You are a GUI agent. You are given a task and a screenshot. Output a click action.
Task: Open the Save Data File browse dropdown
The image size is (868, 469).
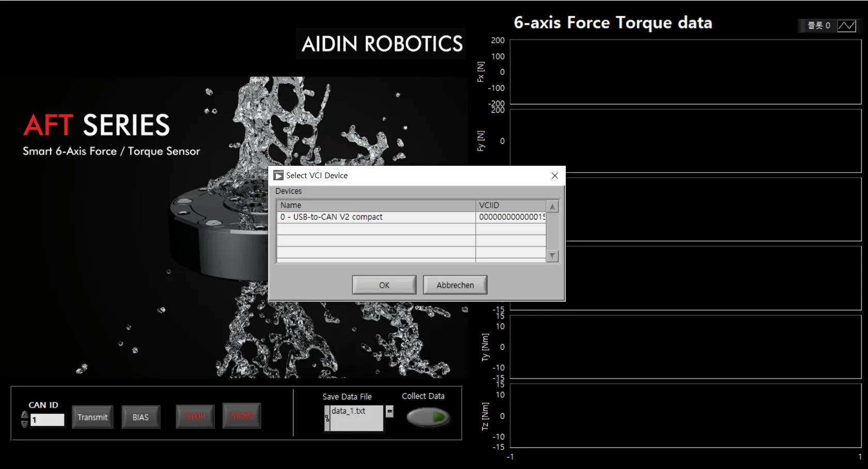point(390,411)
